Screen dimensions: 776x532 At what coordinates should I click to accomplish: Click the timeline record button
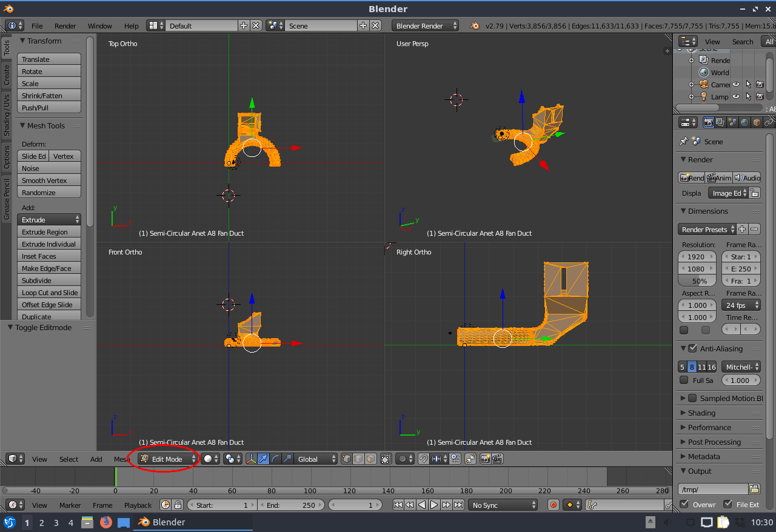point(553,505)
